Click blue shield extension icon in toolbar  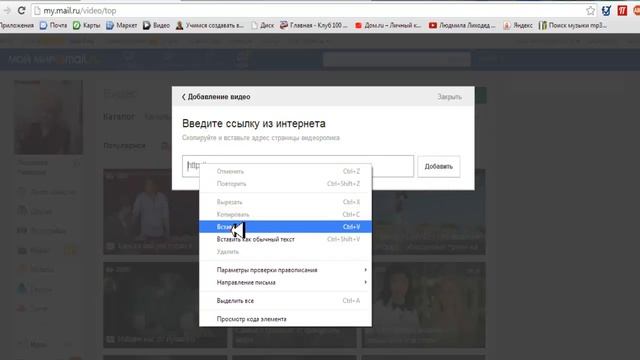click(x=607, y=11)
